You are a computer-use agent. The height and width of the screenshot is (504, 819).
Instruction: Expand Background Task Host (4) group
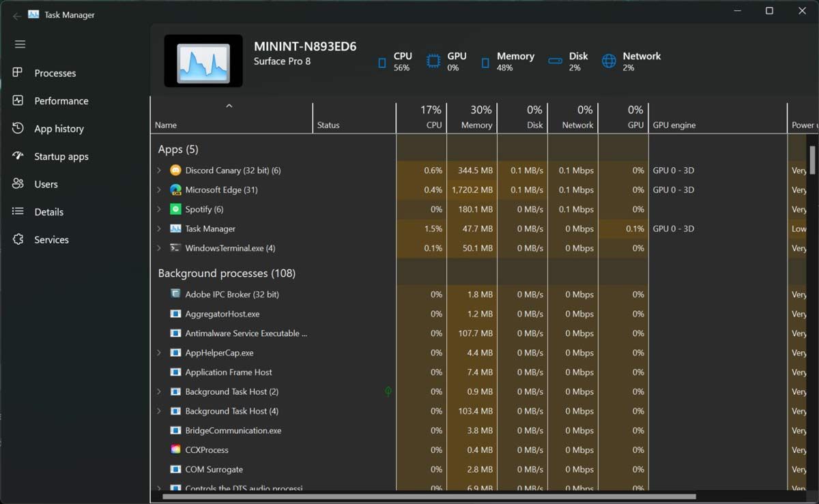(159, 411)
